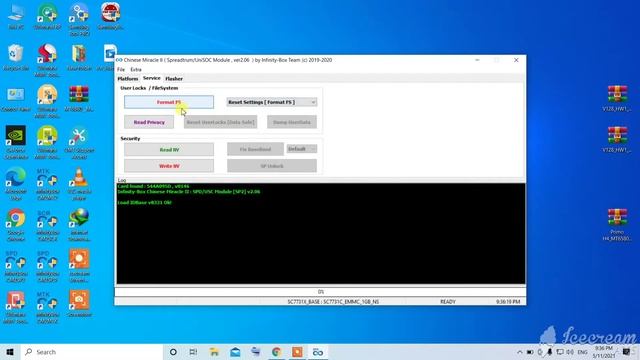Select the Service tab
This screenshot has height=360, width=640.
(x=151, y=78)
